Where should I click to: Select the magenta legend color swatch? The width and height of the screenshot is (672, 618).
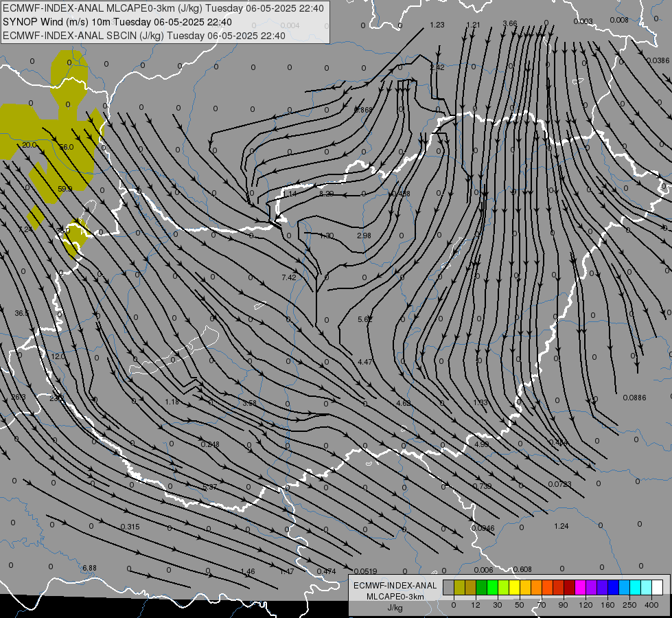580,588
